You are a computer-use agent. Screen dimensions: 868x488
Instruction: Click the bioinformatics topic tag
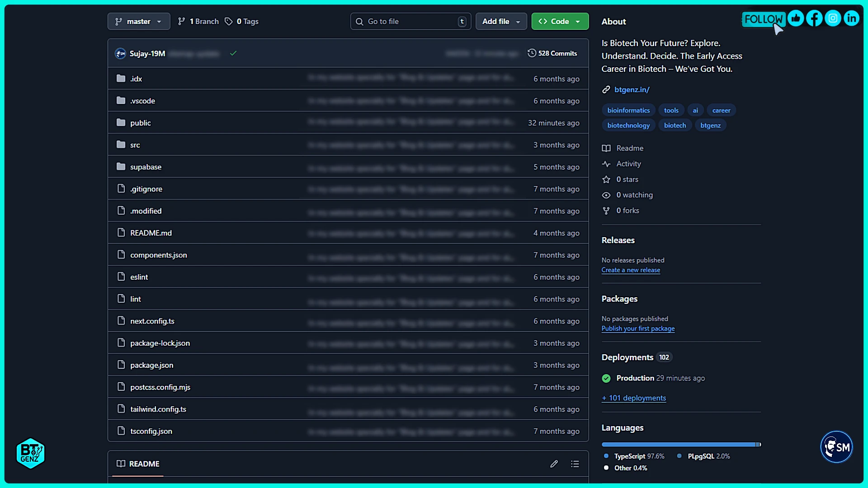pos(628,110)
